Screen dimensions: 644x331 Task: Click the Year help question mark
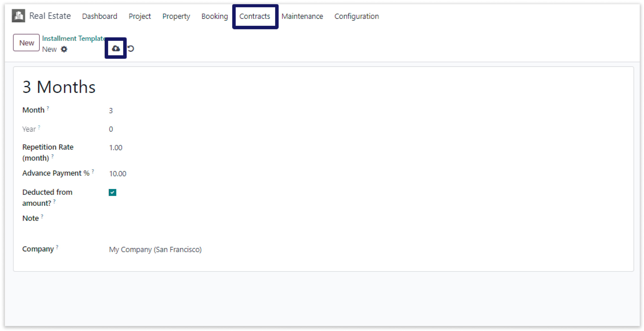[39, 127]
